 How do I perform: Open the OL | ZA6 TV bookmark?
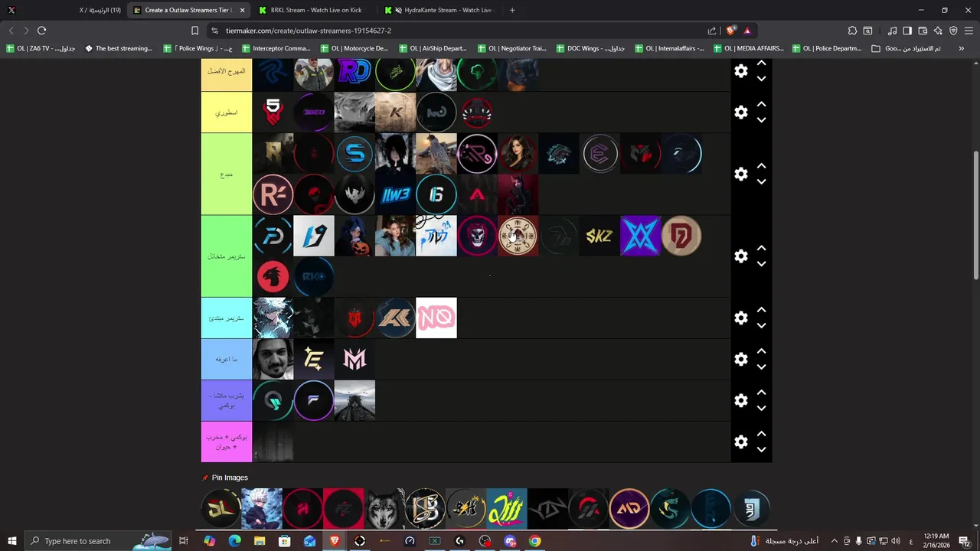41,48
